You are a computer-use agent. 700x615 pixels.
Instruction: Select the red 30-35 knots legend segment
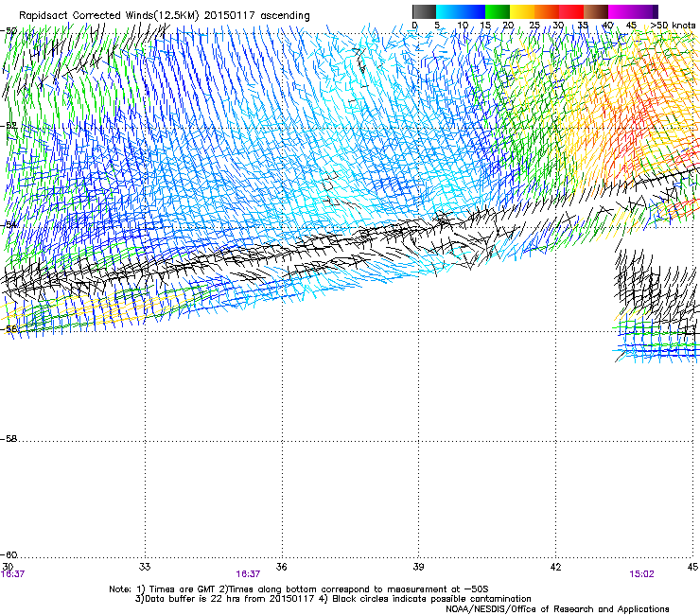(571, 11)
